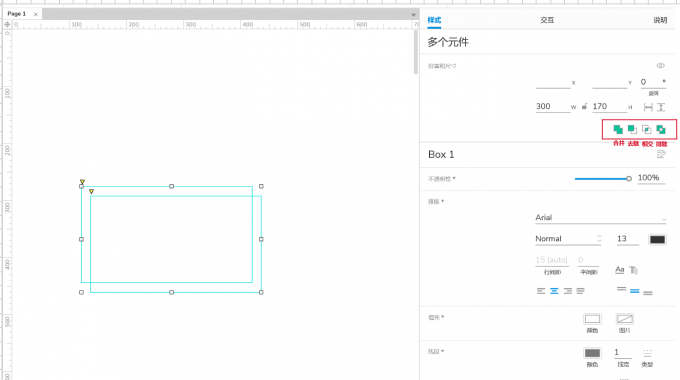The height and width of the screenshot is (380, 680).
Task: Click the line spacing 15 (auto) field
Action: coord(552,260)
